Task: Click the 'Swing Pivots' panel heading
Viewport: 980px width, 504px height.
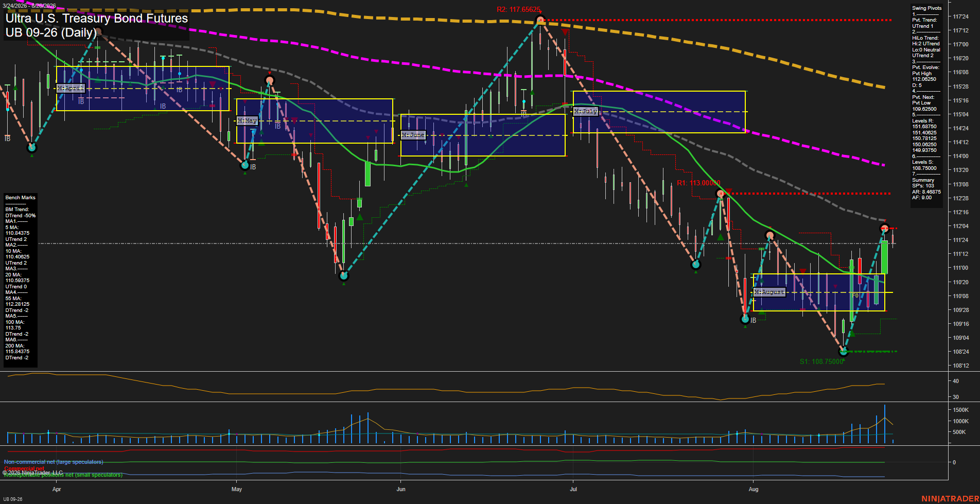Action: click(x=926, y=8)
